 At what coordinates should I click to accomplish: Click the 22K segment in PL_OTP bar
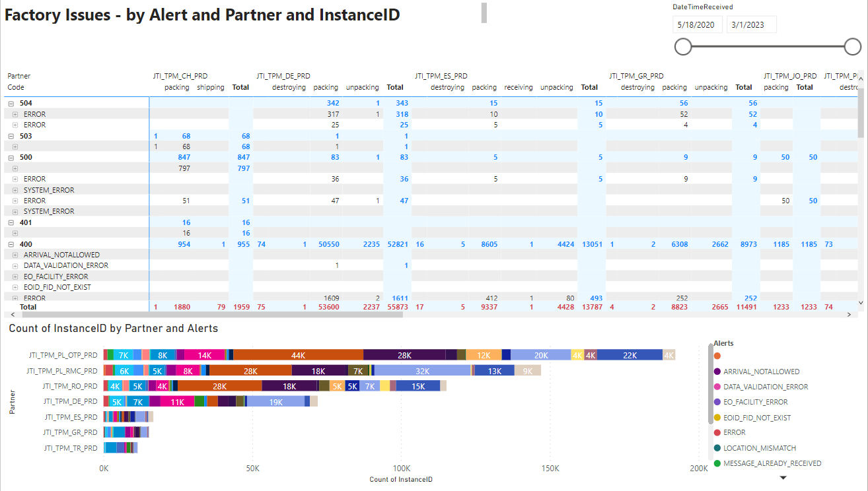click(630, 355)
